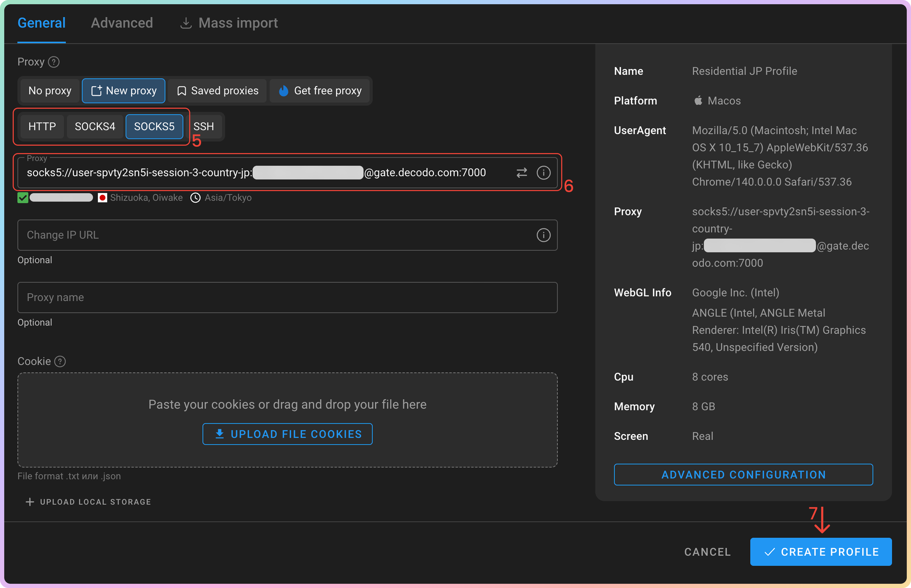The height and width of the screenshot is (588, 911).
Task: Choose the No proxy option
Action: click(50, 91)
